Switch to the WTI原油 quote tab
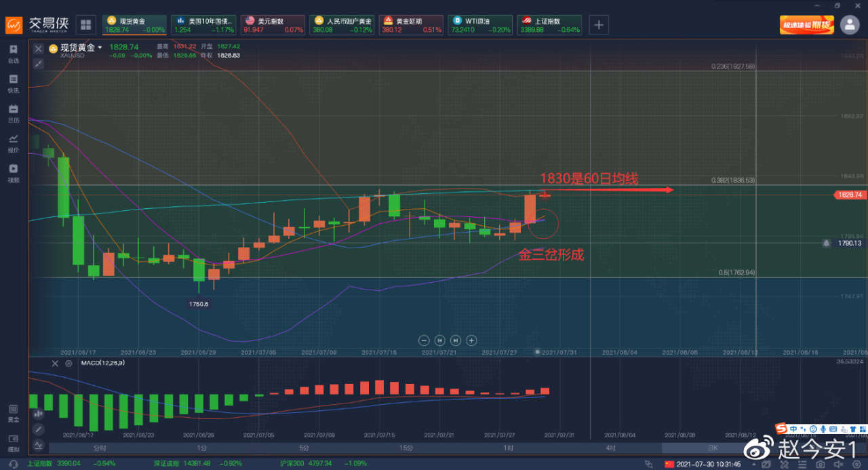The width and height of the screenshot is (868, 470). pos(479,25)
